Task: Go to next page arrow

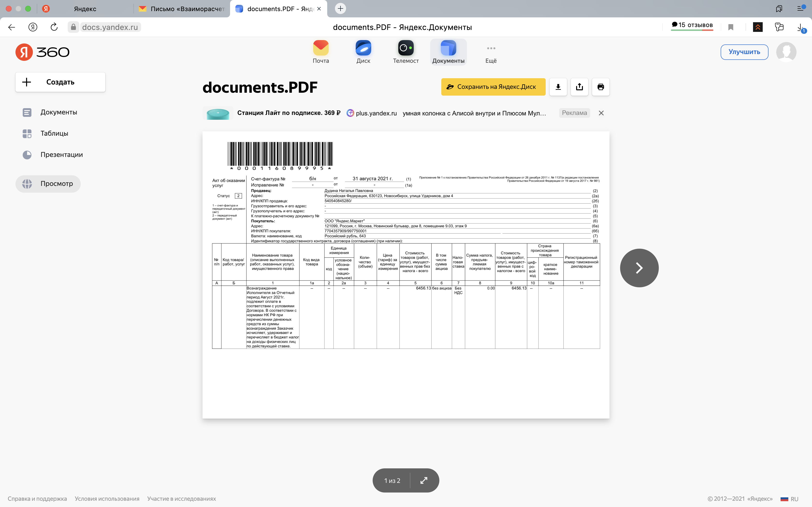Action: point(639,268)
